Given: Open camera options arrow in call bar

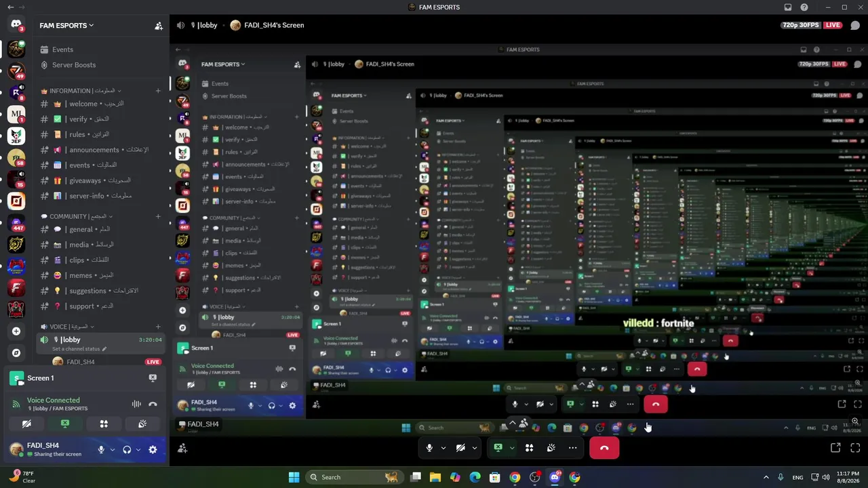Looking at the screenshot, I should 475,448.
